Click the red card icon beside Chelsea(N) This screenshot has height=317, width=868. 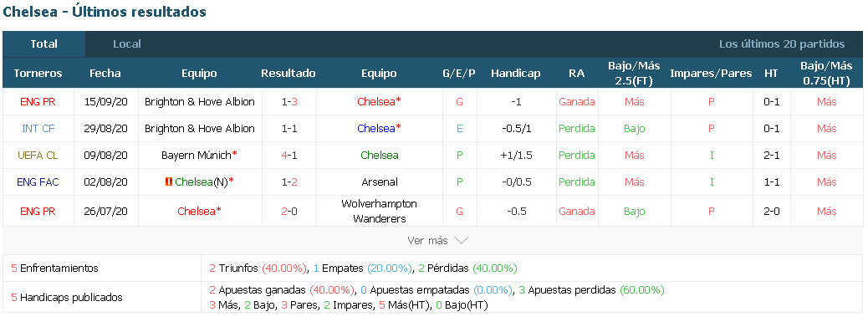pyautogui.click(x=169, y=182)
